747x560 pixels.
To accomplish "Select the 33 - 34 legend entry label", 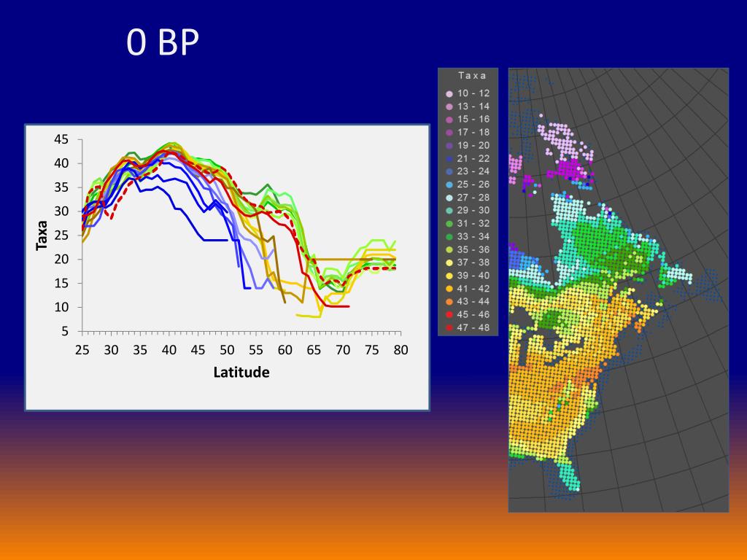I will [474, 237].
